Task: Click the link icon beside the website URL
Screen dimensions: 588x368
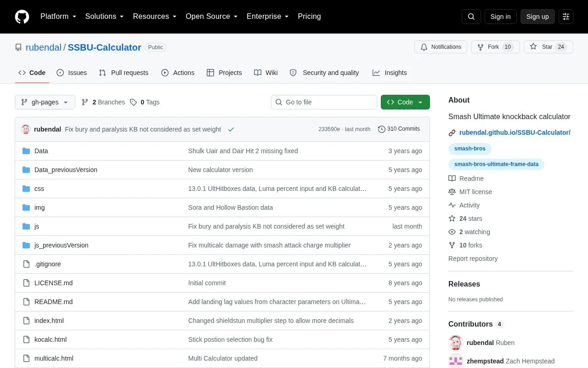Action: [x=452, y=133]
